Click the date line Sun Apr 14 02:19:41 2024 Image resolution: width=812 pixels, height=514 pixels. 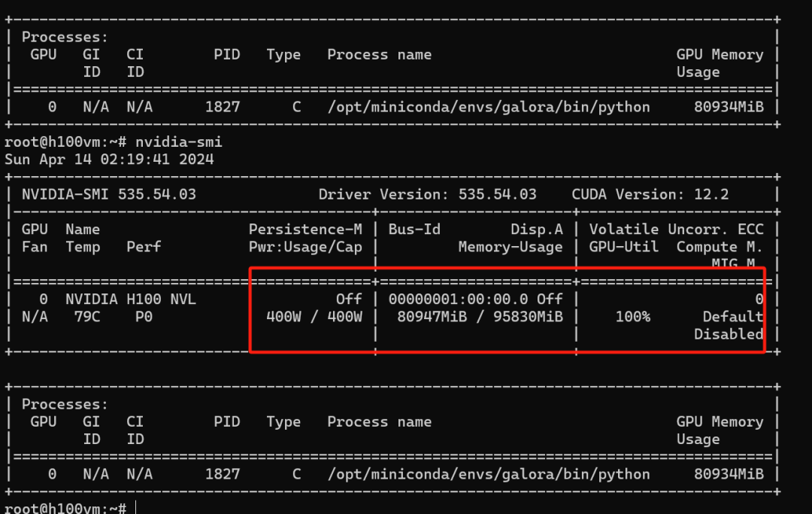(109, 159)
